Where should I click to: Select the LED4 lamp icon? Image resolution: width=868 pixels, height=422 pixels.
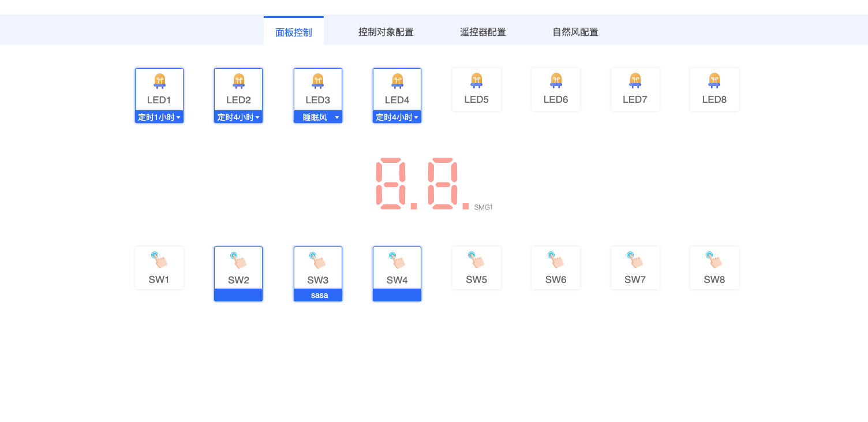pyautogui.click(x=397, y=81)
